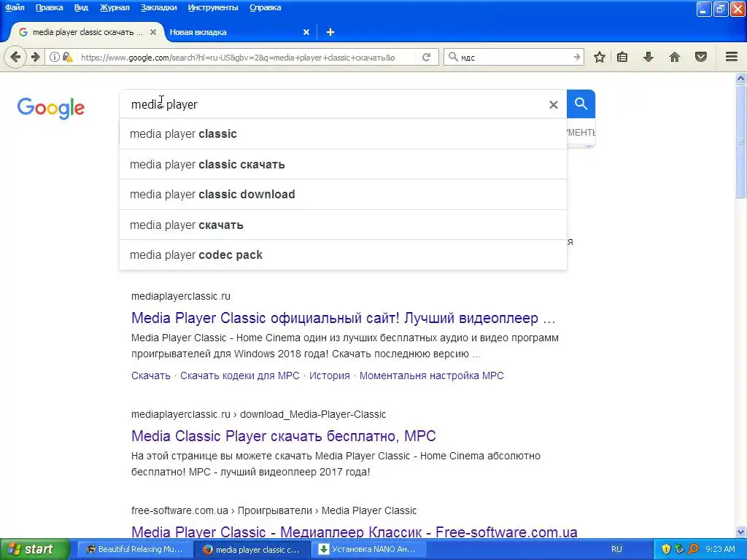Go back with the browser back arrow
This screenshot has height=560, width=747.
(15, 57)
